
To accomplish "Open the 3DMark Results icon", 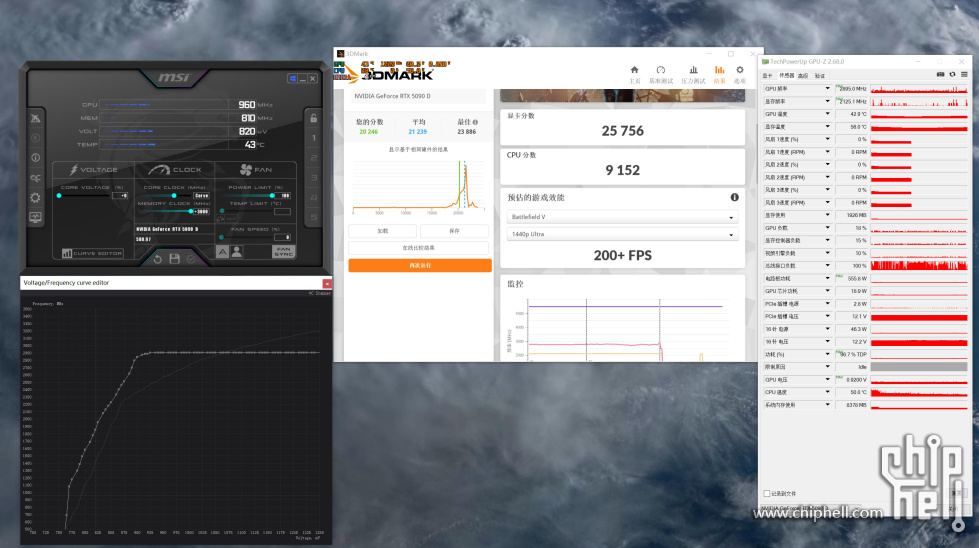I will click(719, 70).
